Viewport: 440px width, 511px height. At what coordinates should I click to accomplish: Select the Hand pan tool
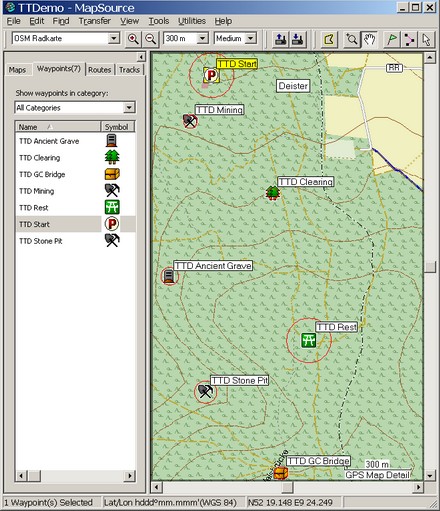tap(369, 39)
